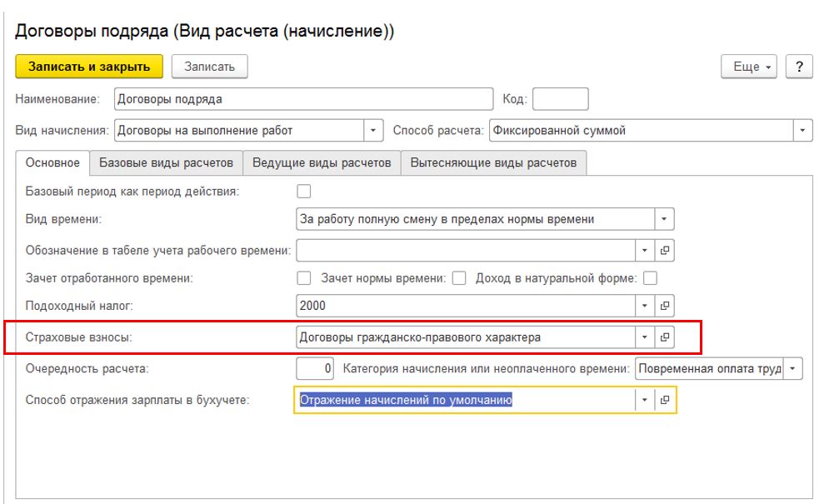Click open icon next to Страховые взносы field
The image size is (829, 504).
(665, 337)
